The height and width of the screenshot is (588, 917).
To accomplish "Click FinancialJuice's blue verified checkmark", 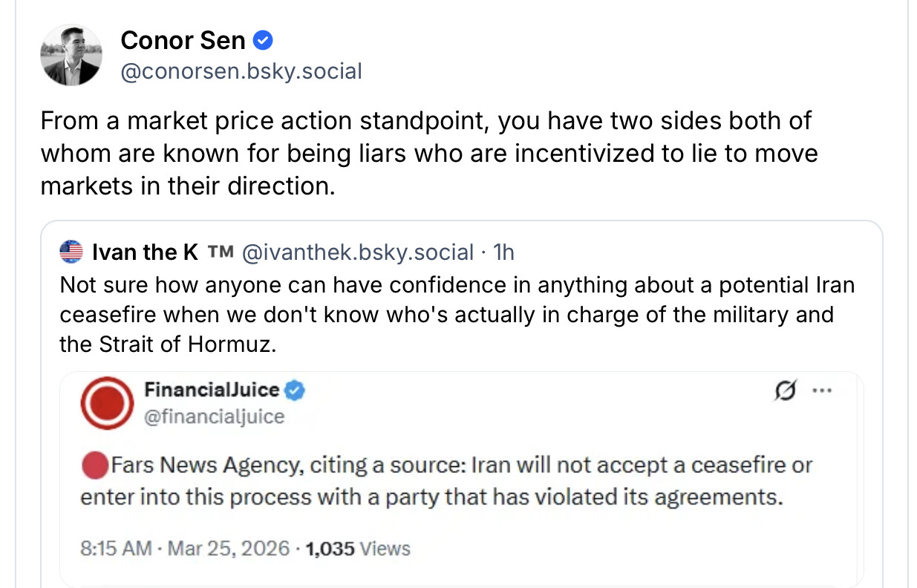I will (x=296, y=390).
